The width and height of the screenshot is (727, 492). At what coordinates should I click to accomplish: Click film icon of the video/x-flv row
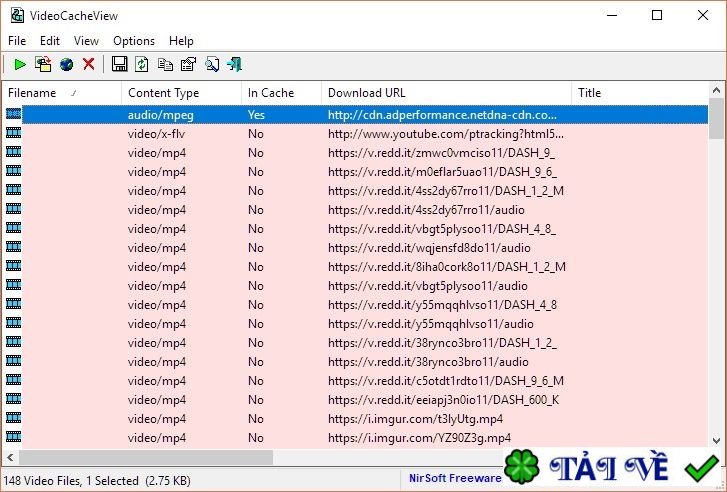[x=13, y=133]
